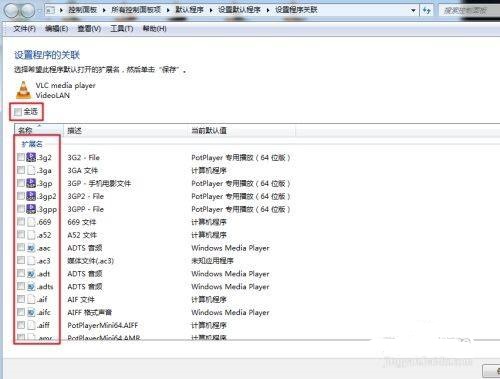Screen dimensions: 500x379
Task: Click the .3gp2 file type icon
Action: tap(31, 196)
